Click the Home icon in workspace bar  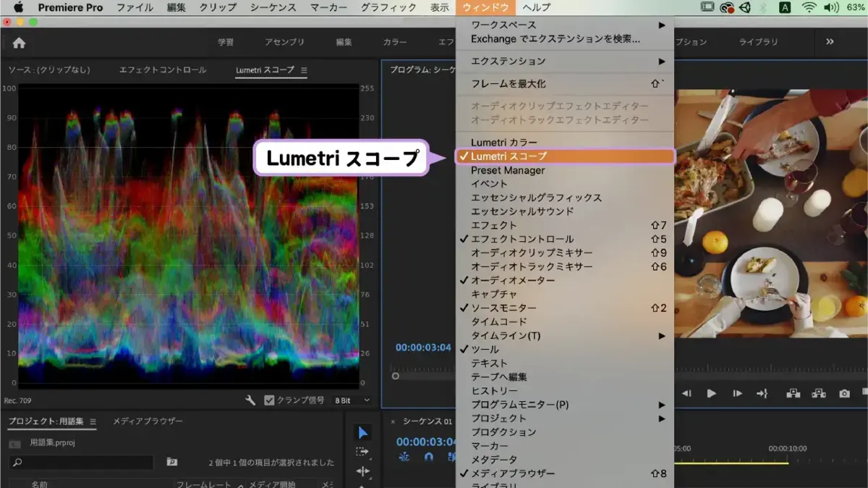(19, 43)
